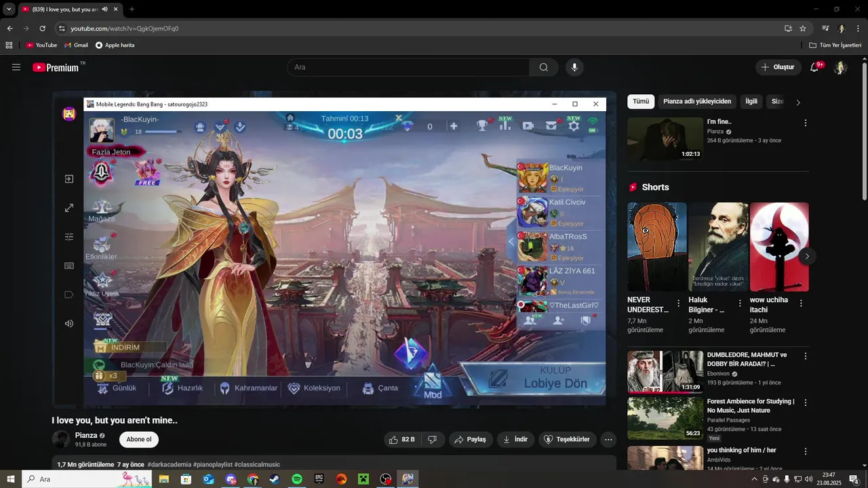Image resolution: width=868 pixels, height=488 pixels.
Task: Select the İlgili filter chip
Action: (x=751, y=102)
